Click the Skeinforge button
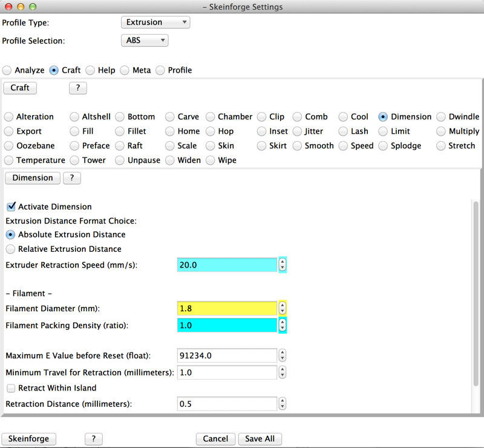484x448 pixels. tap(28, 439)
